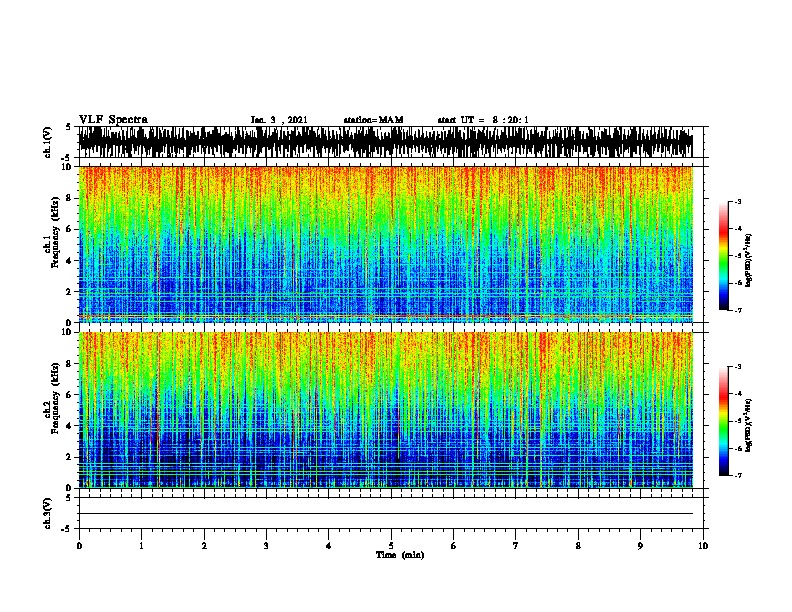Click the "0" tick on the time axis
This screenshot has height=612, width=792.
click(79, 546)
